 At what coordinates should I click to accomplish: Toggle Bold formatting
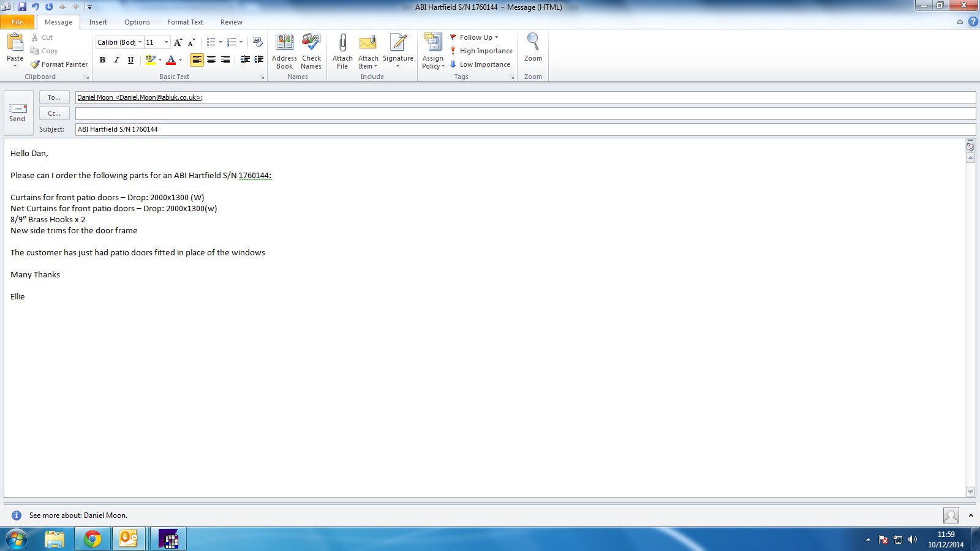(x=102, y=59)
